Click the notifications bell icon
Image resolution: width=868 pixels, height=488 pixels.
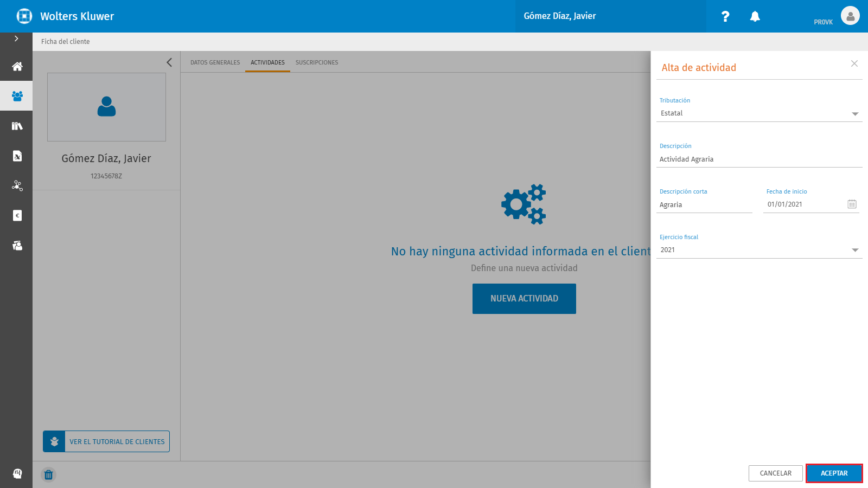pyautogui.click(x=755, y=16)
